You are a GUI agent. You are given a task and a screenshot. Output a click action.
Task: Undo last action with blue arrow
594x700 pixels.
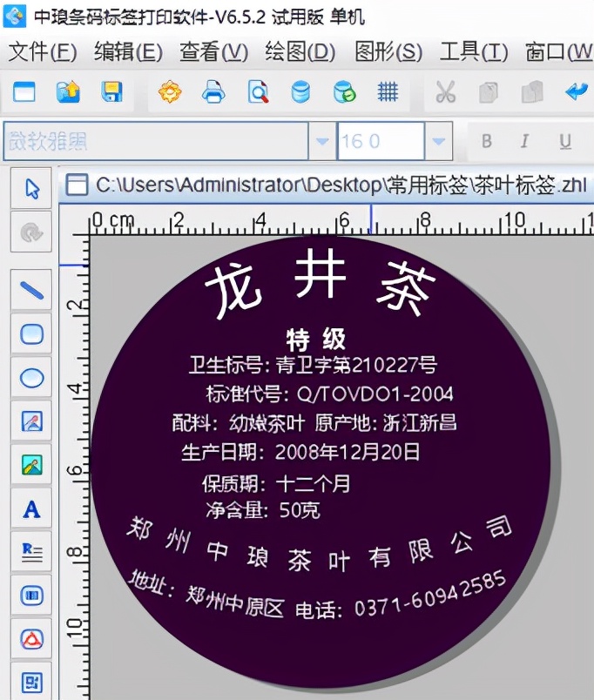point(576,92)
